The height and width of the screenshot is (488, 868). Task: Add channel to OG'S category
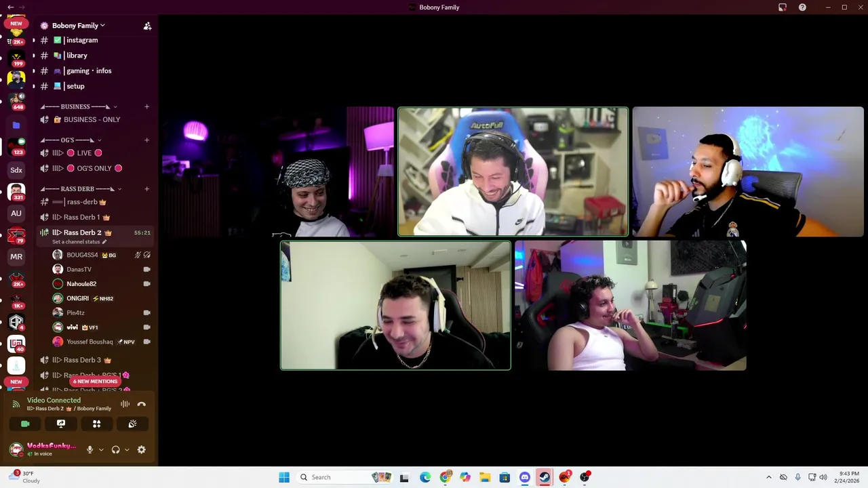[x=146, y=140]
